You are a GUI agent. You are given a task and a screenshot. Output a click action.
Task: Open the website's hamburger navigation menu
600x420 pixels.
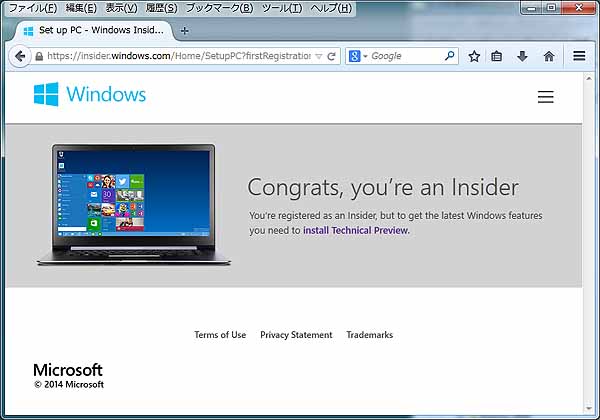[545, 97]
